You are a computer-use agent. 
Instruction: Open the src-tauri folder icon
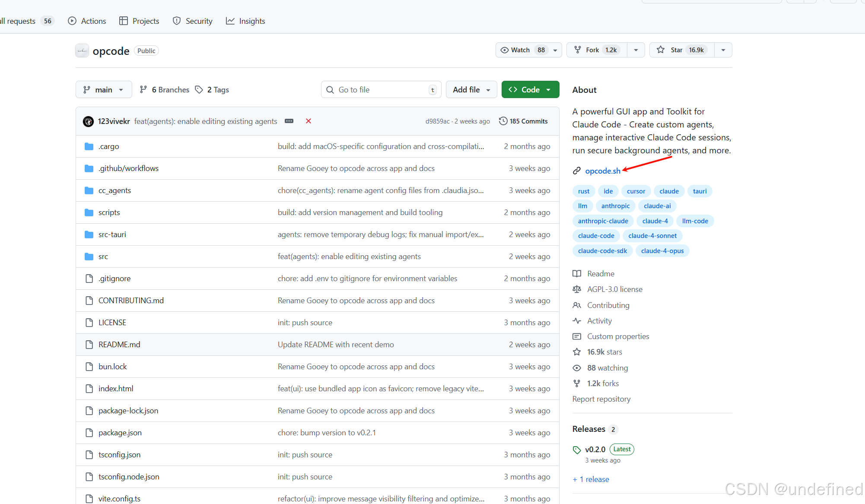pos(89,235)
